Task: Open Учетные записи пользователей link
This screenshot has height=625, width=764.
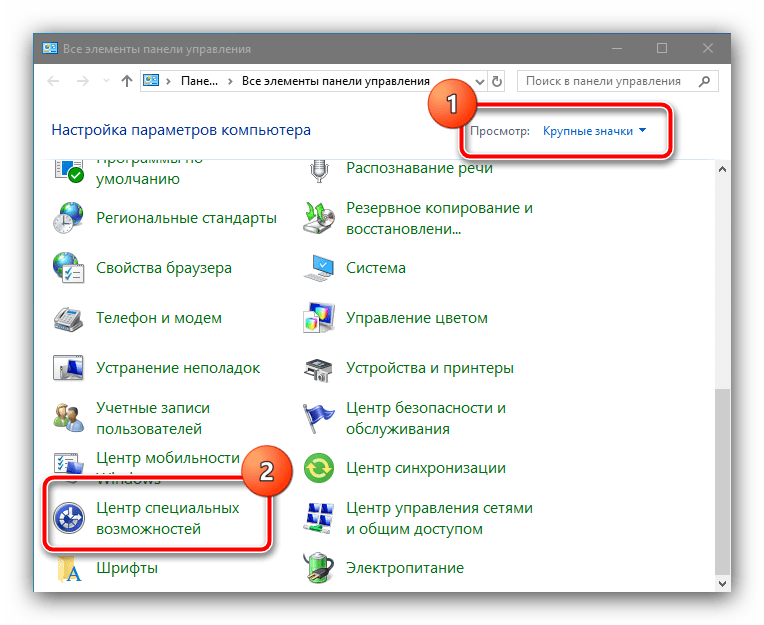Action: (x=153, y=418)
